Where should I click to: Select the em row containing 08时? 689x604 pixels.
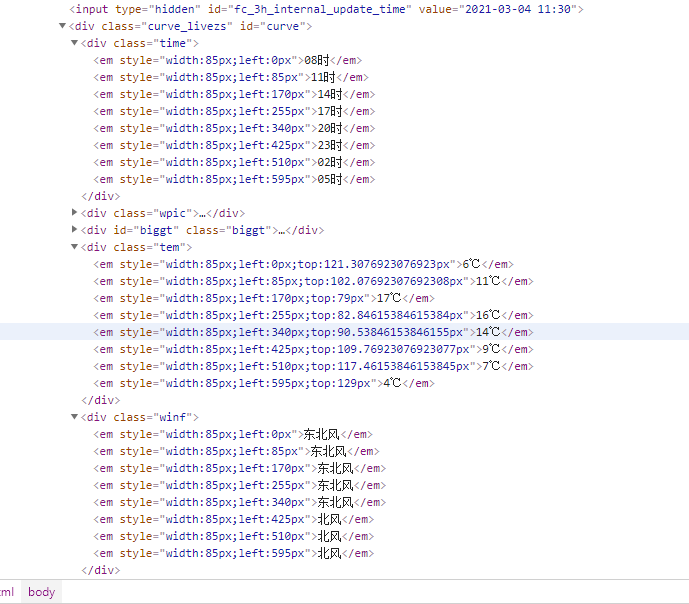(x=228, y=60)
